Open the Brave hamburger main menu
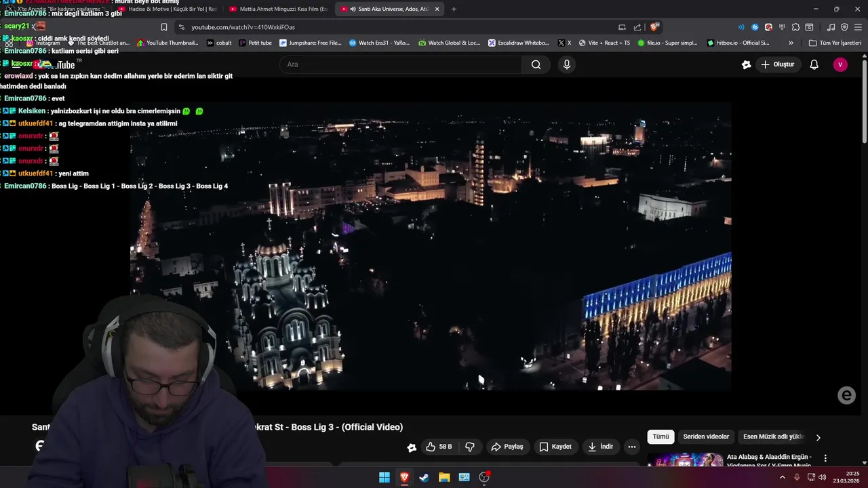 [x=858, y=27]
